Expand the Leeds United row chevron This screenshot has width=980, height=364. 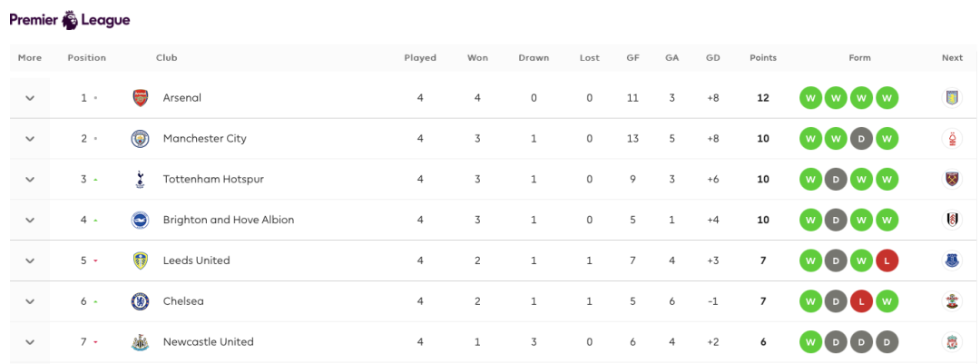(x=30, y=261)
